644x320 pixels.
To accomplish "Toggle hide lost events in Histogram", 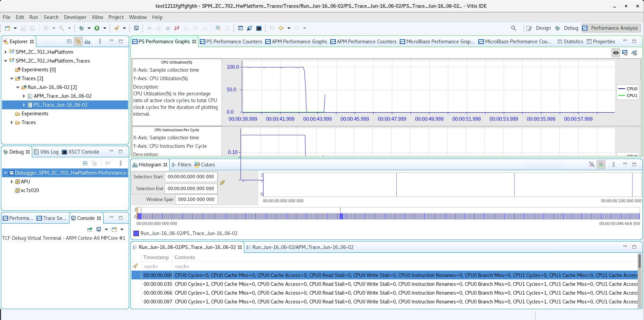I will (591, 164).
